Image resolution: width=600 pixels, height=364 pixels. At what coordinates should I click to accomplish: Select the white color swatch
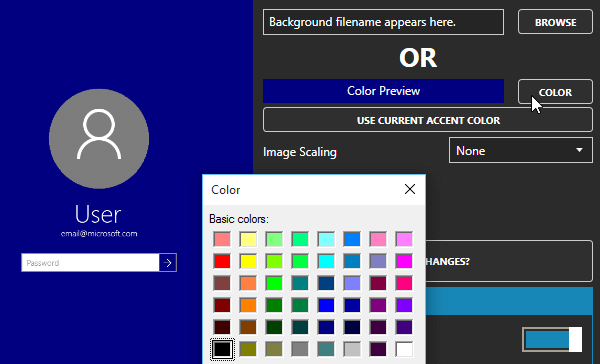404,349
